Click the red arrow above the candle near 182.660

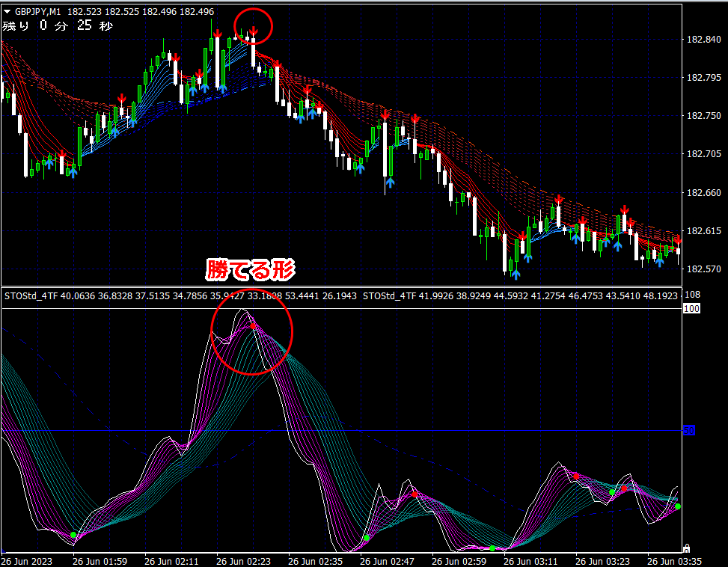tap(558, 199)
